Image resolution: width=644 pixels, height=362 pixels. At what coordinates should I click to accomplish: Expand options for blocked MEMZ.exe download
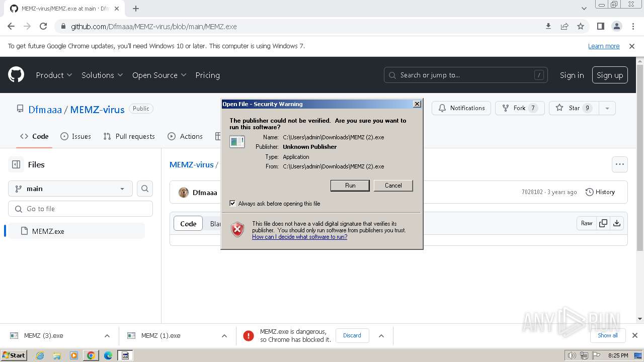381,336
